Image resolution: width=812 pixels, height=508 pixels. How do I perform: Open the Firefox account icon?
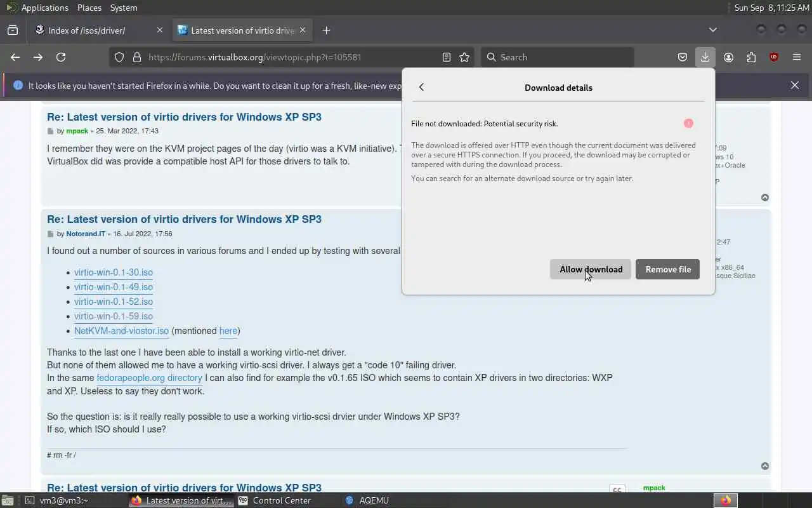pyautogui.click(x=728, y=57)
